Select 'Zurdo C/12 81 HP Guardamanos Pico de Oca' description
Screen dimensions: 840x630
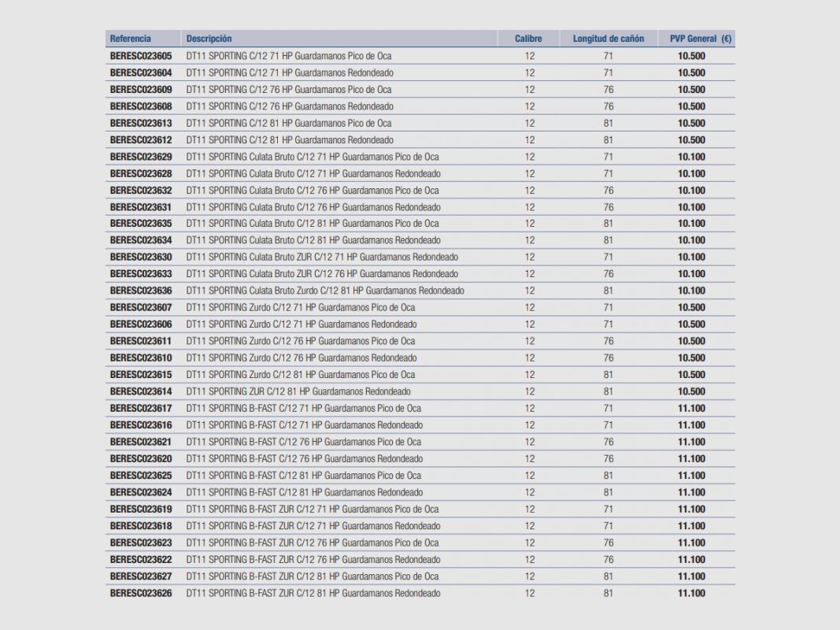click(301, 375)
